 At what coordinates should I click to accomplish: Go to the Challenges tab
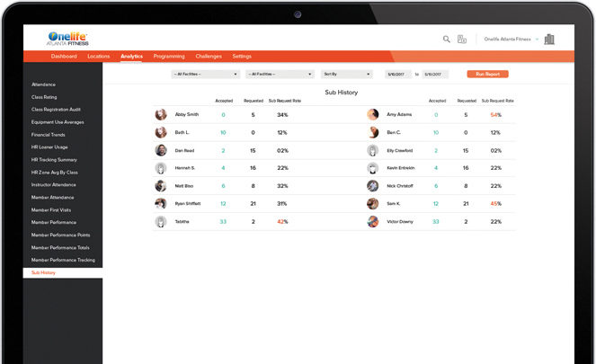[209, 57]
